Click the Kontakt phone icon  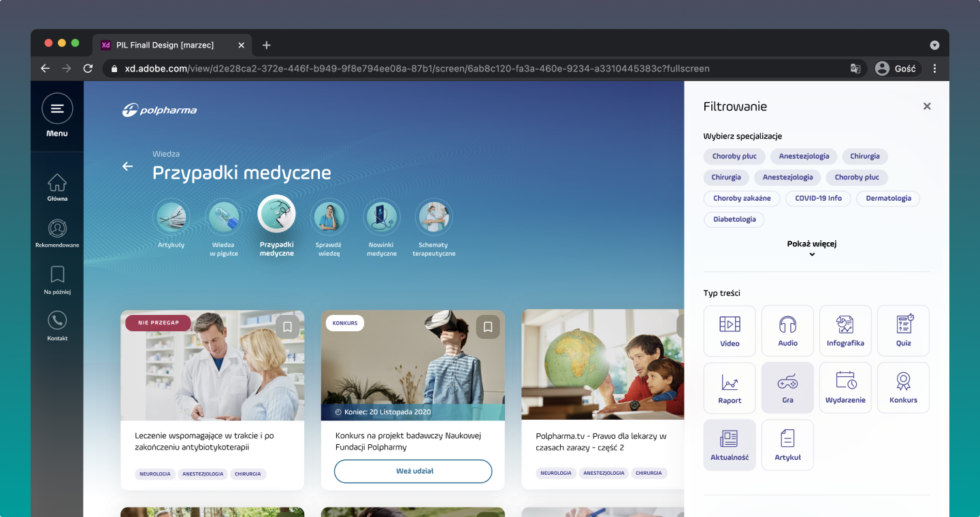[x=57, y=320]
